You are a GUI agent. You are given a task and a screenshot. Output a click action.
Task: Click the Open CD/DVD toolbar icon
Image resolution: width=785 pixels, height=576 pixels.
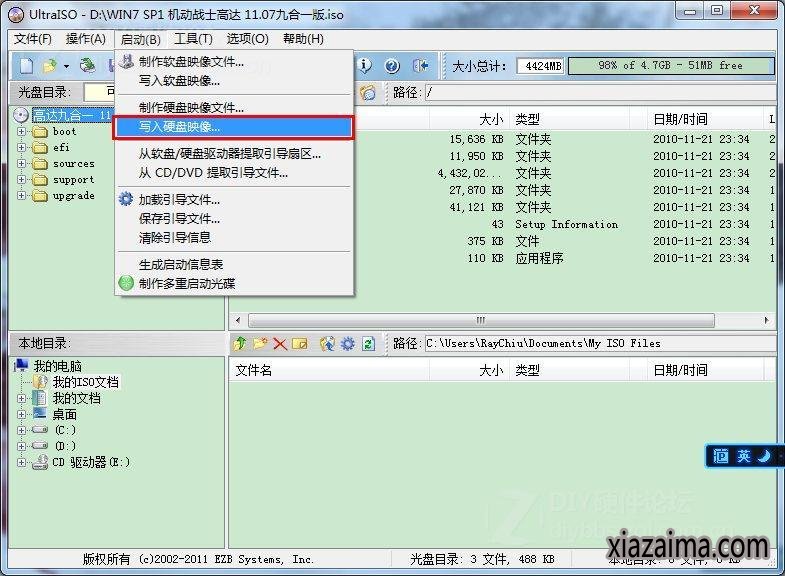[x=88, y=65]
